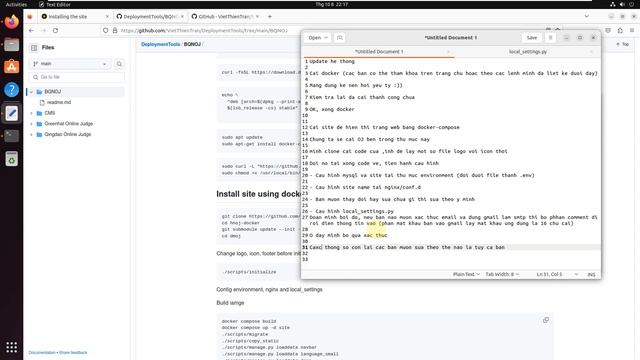Close the Untitled Document 1 editor tab
This screenshot has width=640, height=360.
pos(448,52)
